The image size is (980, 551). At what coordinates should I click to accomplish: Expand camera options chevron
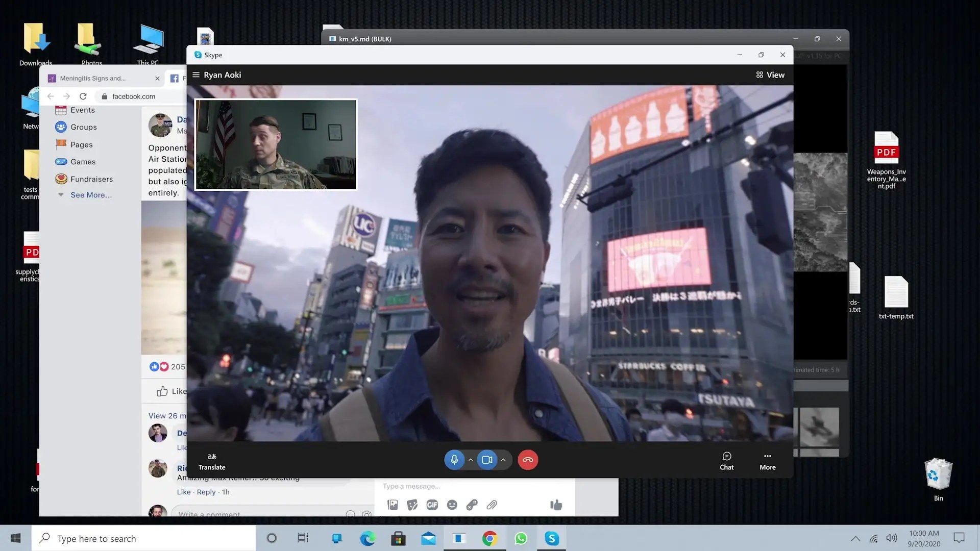point(503,460)
